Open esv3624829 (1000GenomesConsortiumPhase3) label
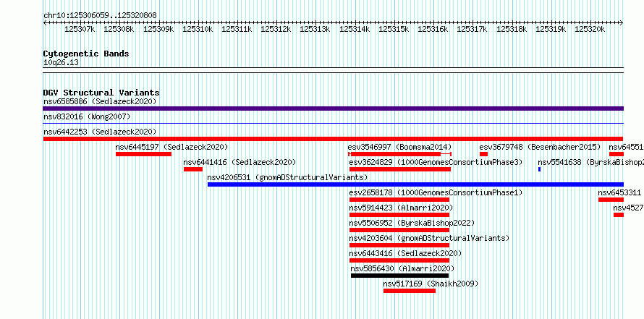The width and height of the screenshot is (644, 319). [x=436, y=162]
